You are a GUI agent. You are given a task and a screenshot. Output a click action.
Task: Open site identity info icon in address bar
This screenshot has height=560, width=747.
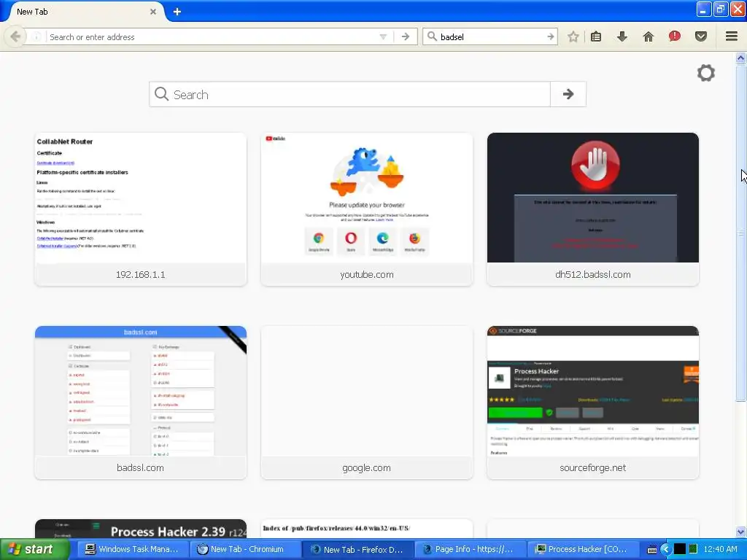click(x=36, y=36)
